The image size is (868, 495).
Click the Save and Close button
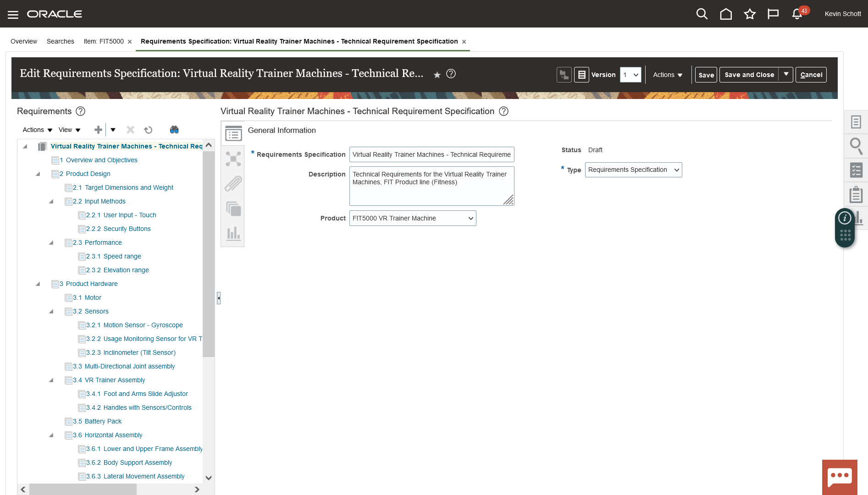(749, 75)
